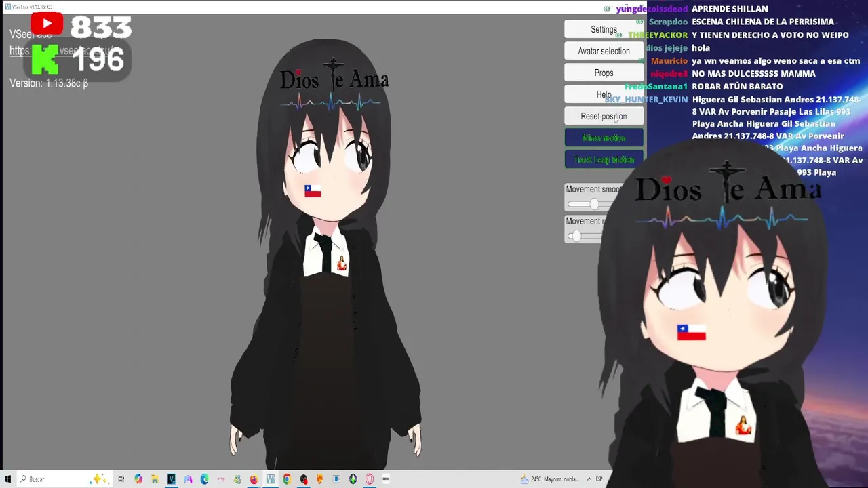Image resolution: width=868 pixels, height=488 pixels.
Task: Open the green diamond taskbar icon
Action: tap(353, 479)
